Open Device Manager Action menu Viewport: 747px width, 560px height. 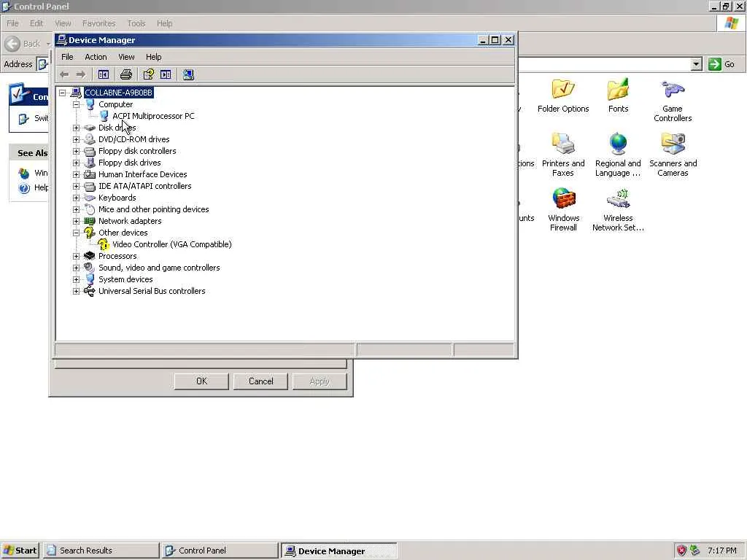pos(96,57)
